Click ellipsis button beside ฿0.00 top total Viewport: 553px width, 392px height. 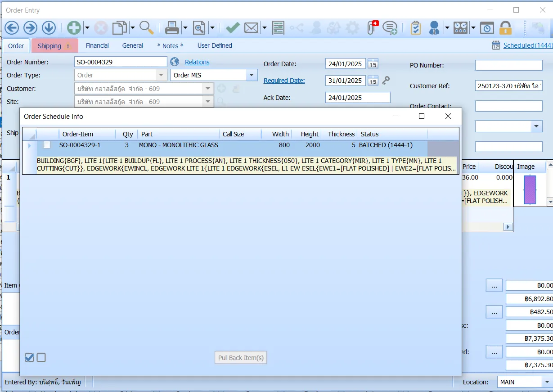tap(494, 285)
